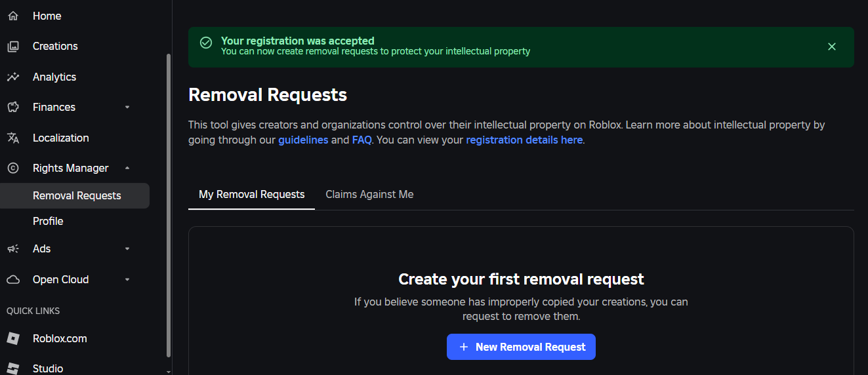Click the Open Cloud icon
This screenshot has height=375, width=868.
click(x=13, y=279)
